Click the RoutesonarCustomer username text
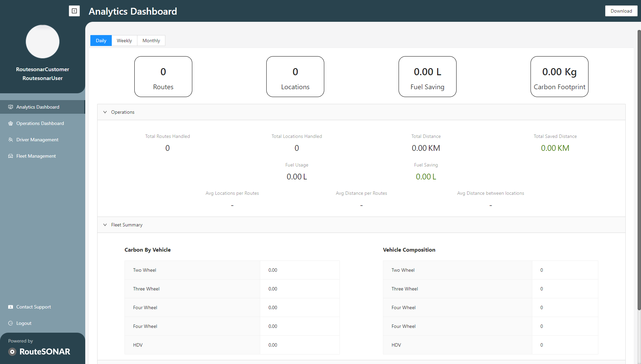Screen dimensions: 641x364 pyautogui.click(x=43, y=69)
